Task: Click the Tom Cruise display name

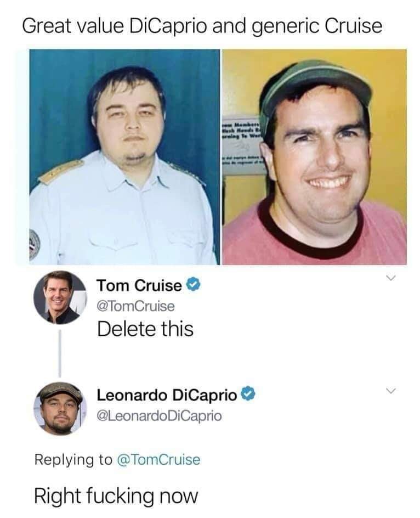Action: [139, 285]
